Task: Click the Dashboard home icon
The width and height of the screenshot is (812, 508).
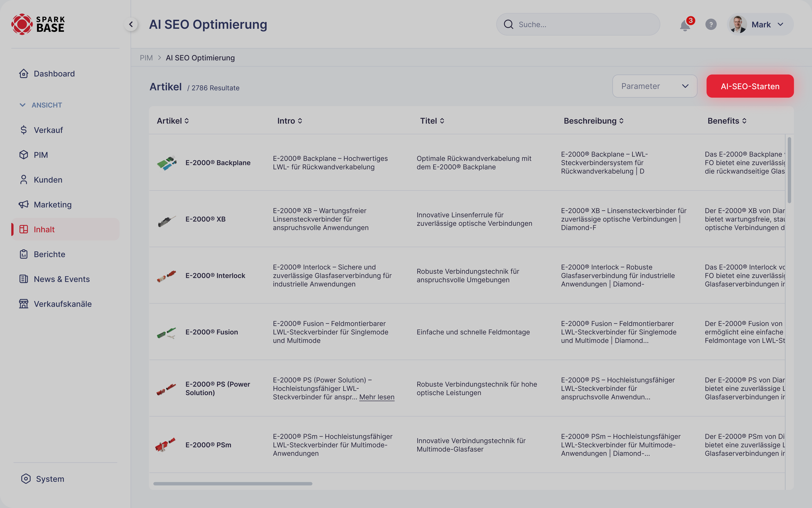Action: point(23,73)
